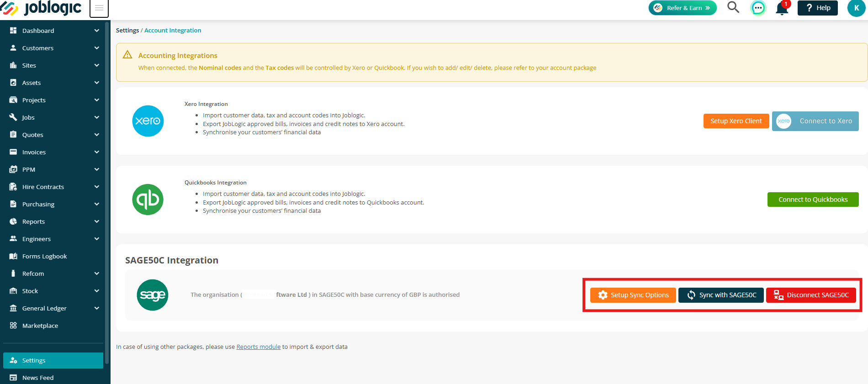
Task: Click the Refer & Earn button
Action: coord(683,8)
